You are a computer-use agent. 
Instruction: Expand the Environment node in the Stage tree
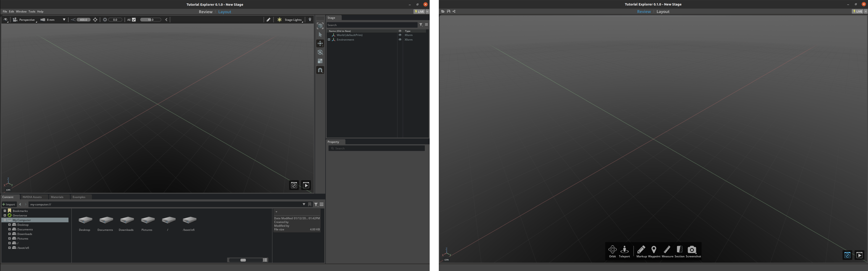click(x=329, y=39)
